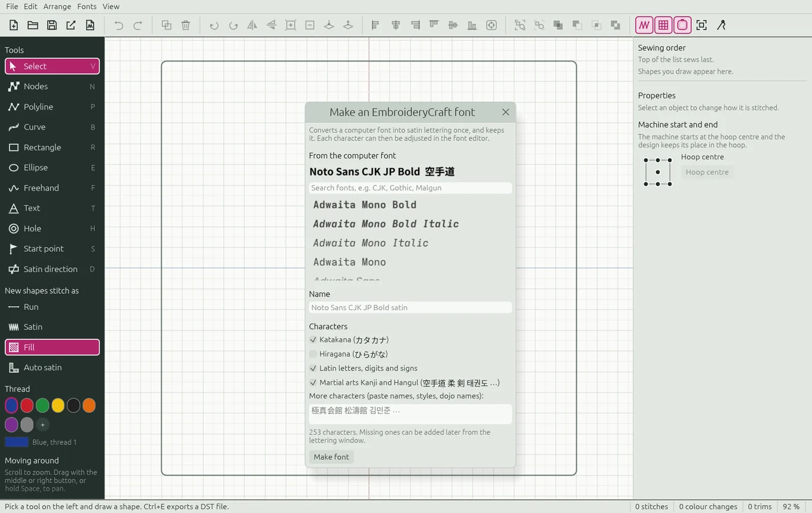Pick the blue thread swatch
This screenshot has height=513, width=812.
point(11,406)
